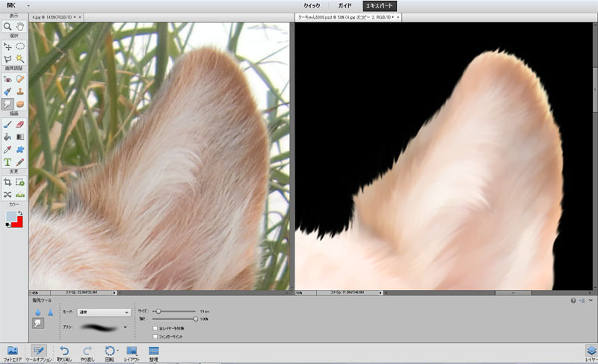
Task: Collapse the tool options panel chevron
Action: [x=591, y=300]
